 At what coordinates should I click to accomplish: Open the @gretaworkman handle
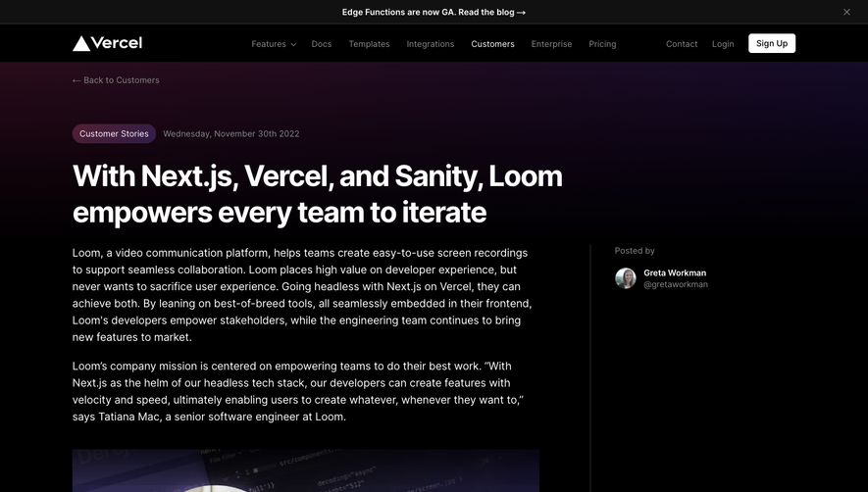(676, 284)
